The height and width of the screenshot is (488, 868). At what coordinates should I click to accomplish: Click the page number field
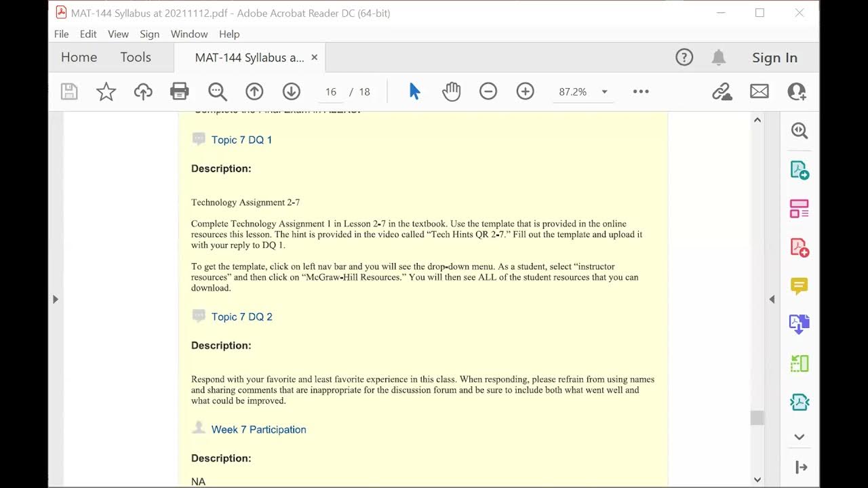[331, 91]
